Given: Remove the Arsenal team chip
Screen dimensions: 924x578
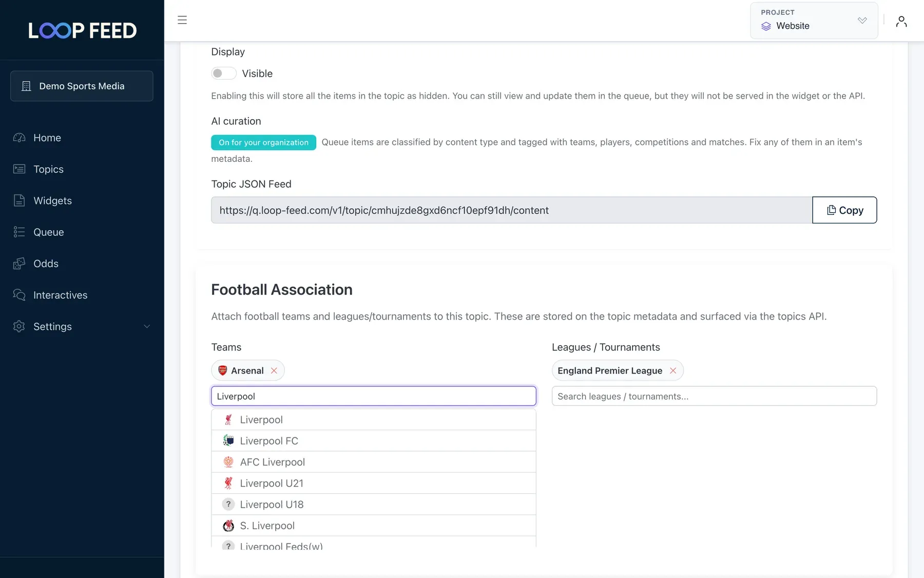Looking at the screenshot, I should pos(274,370).
